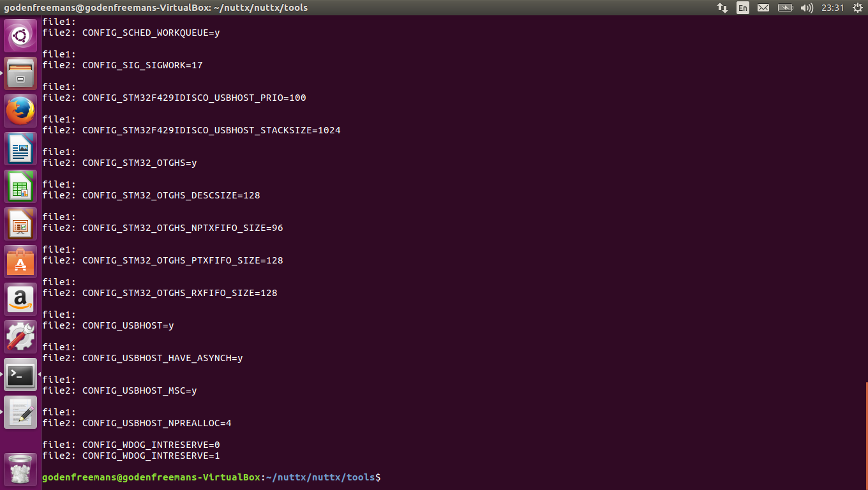Click the ~/nuttx/nuttx/tools prompt path
This screenshot has height=490, width=868.
point(320,477)
